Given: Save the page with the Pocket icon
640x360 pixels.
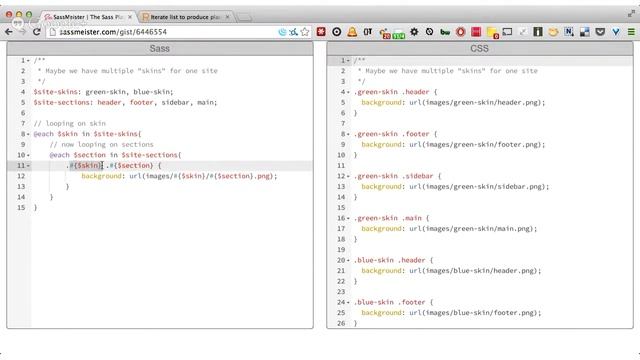Looking at the screenshot, I should [x=600, y=32].
